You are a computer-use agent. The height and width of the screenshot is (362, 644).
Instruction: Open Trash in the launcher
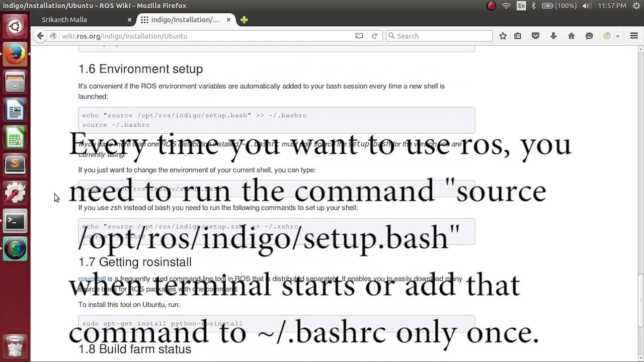pyautogui.click(x=15, y=346)
